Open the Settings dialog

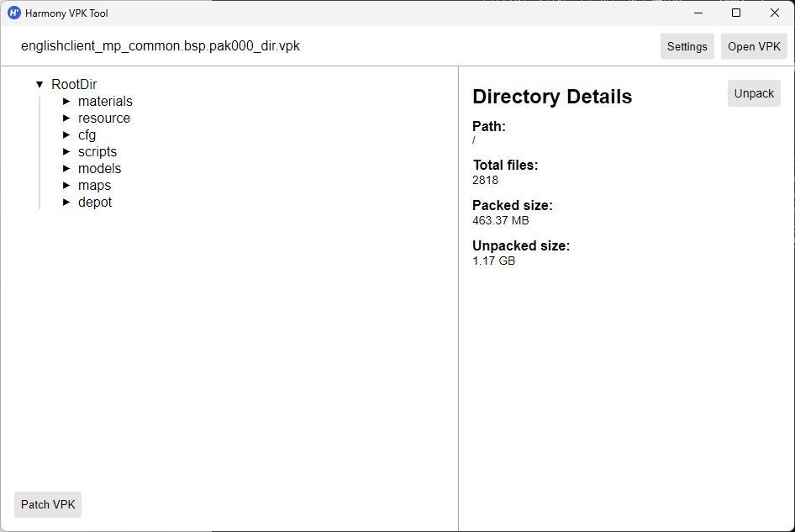687,46
